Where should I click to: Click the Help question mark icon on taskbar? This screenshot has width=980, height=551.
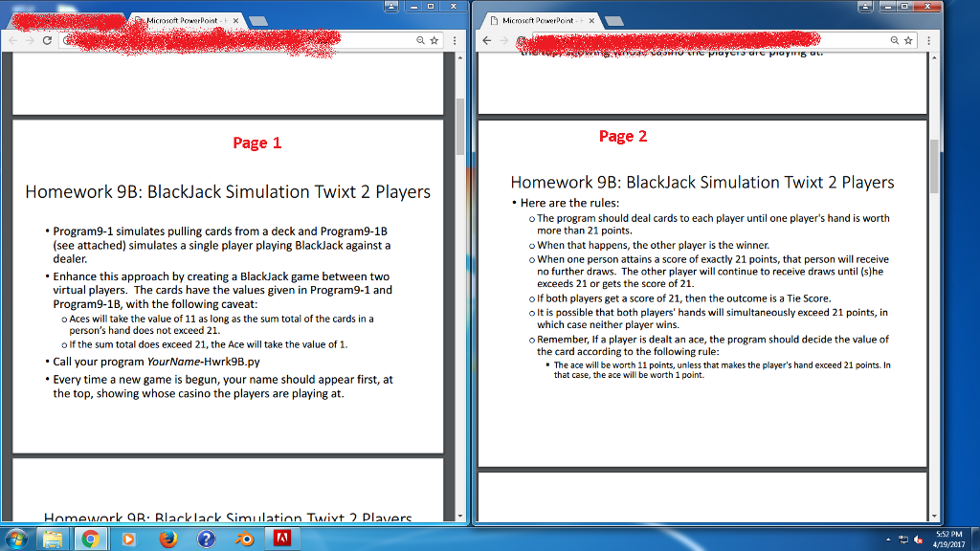[206, 539]
